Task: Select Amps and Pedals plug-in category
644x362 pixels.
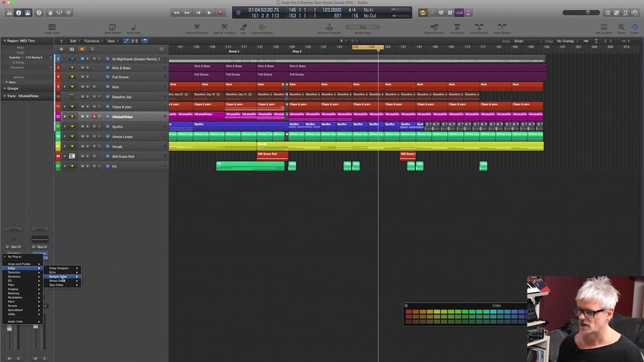Action: point(22,264)
